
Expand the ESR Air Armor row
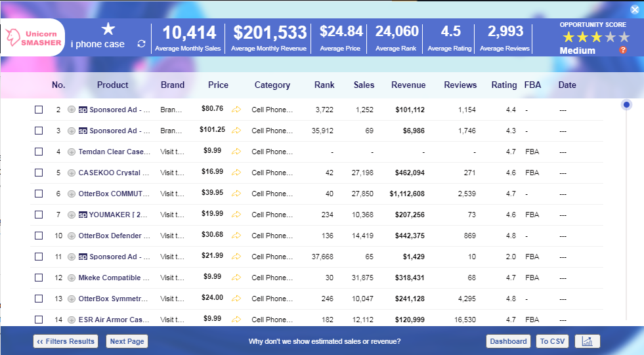click(72, 320)
